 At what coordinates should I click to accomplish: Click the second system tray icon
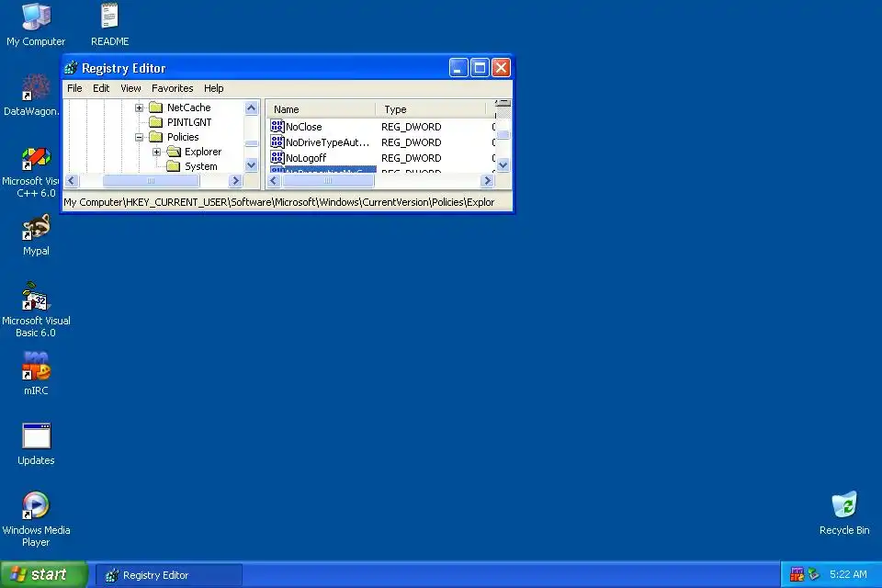[813, 574]
